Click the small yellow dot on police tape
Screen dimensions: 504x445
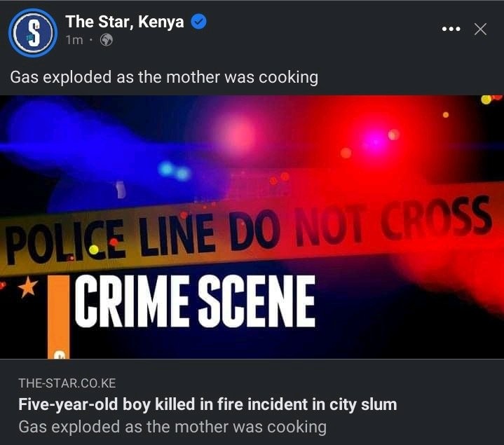(x=94, y=249)
